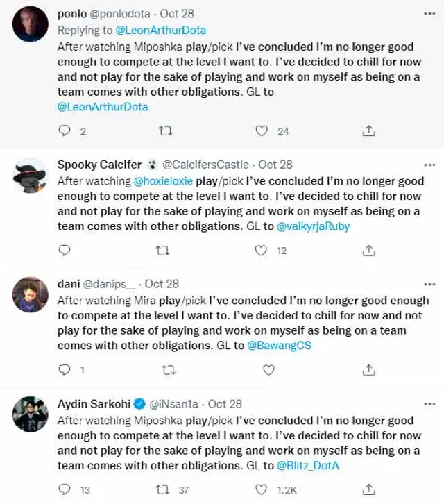444x504 pixels.
Task: Reply to ponlo's tweet
Action: (65, 131)
